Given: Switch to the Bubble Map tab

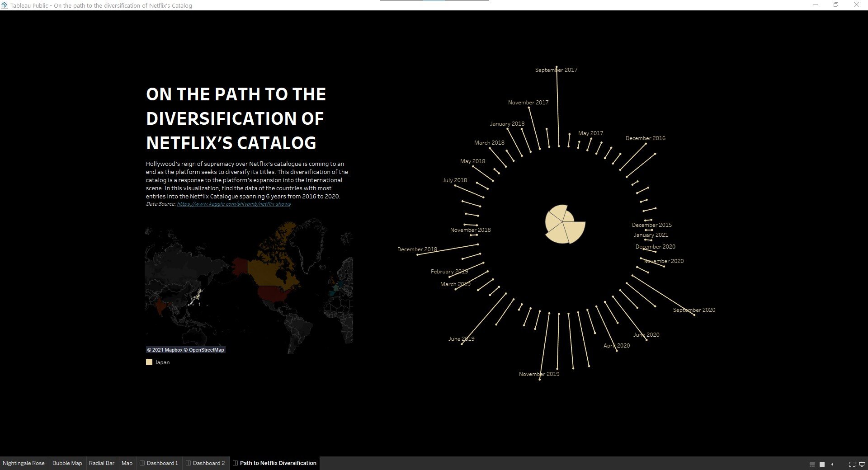Looking at the screenshot, I should [x=67, y=463].
